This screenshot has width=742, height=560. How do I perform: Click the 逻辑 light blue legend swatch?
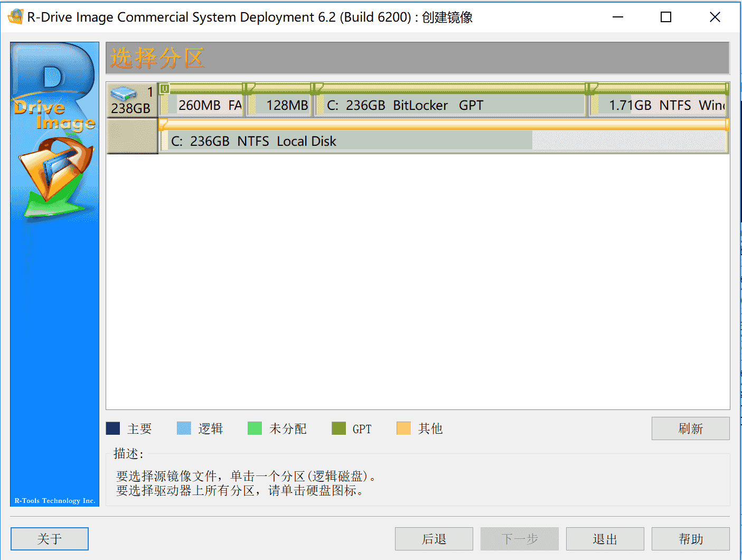[184, 428]
